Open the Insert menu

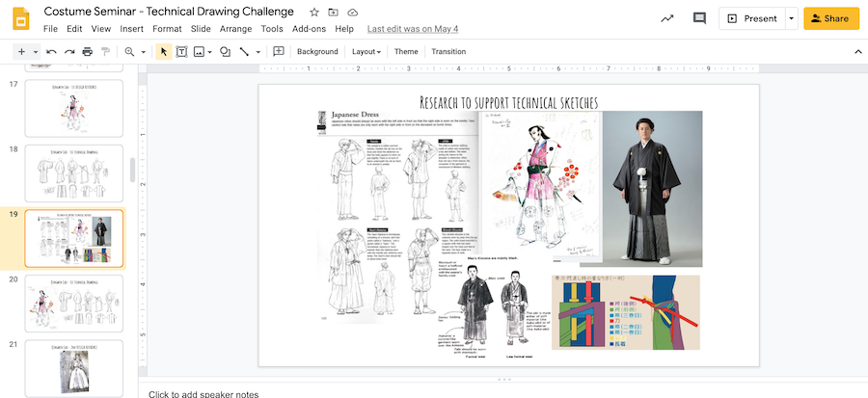click(131, 29)
